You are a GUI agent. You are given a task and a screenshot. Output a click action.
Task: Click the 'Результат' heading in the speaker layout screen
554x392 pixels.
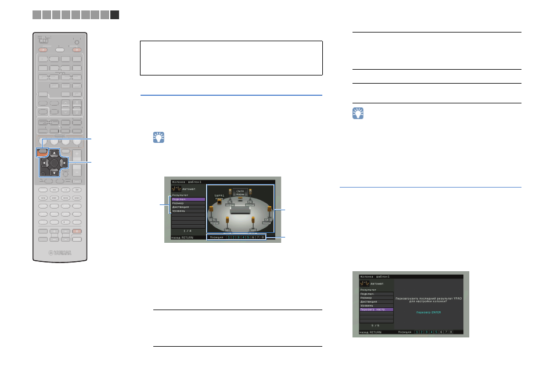point(180,195)
